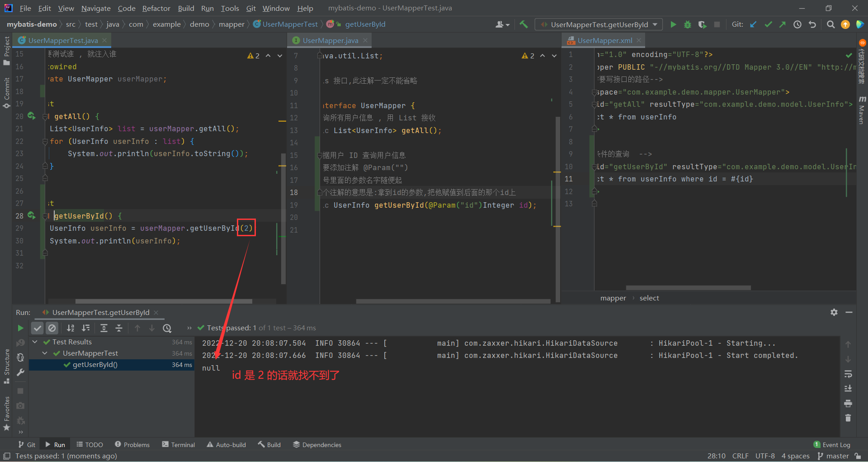Screen dimensions: 868x462
Task: Toggle soft-wrap in the console output
Action: click(848, 374)
